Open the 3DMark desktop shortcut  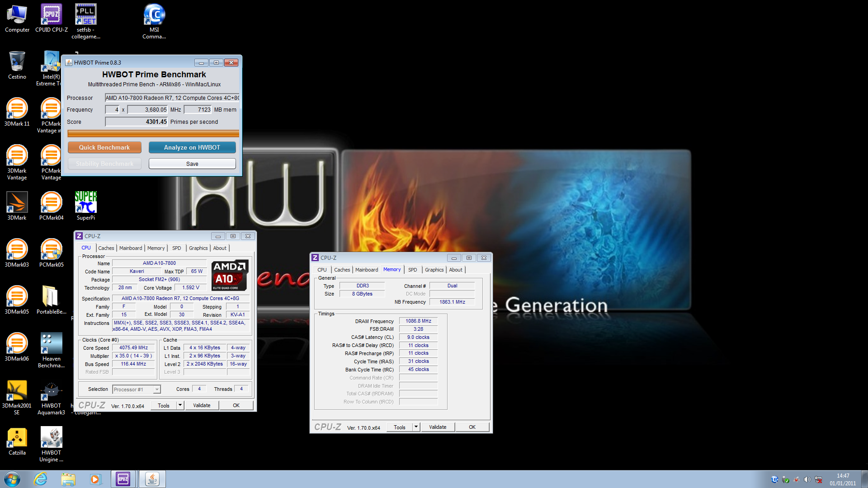coord(17,207)
